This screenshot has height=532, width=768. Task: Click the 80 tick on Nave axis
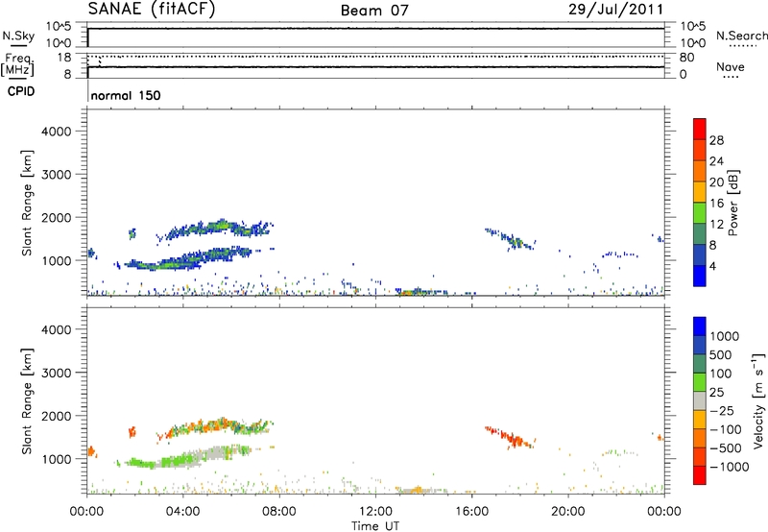(686, 58)
